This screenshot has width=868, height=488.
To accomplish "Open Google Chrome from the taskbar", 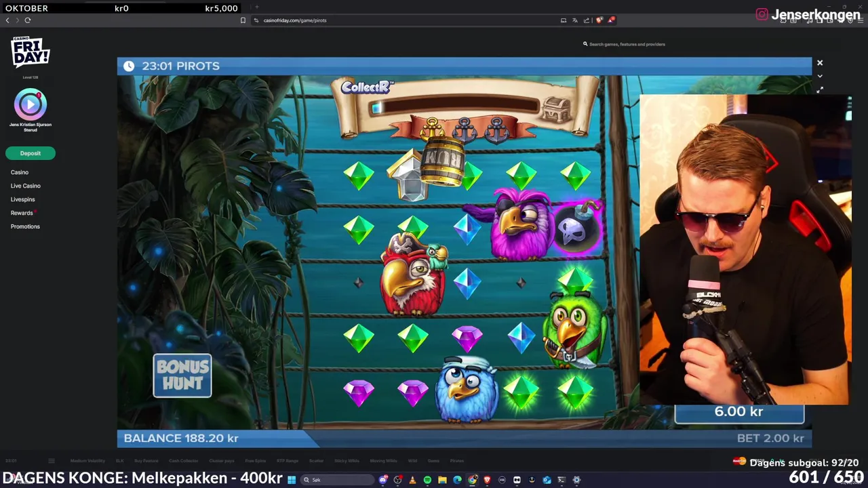I will pos(473,480).
